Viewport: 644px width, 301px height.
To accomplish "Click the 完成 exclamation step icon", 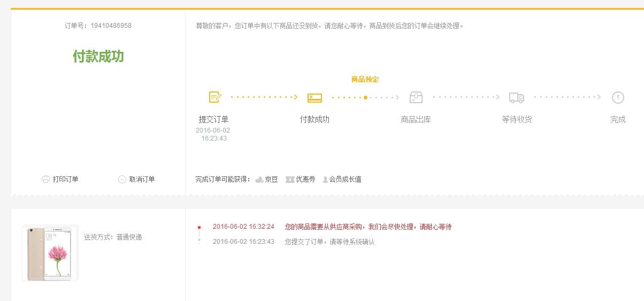I will tap(618, 97).
